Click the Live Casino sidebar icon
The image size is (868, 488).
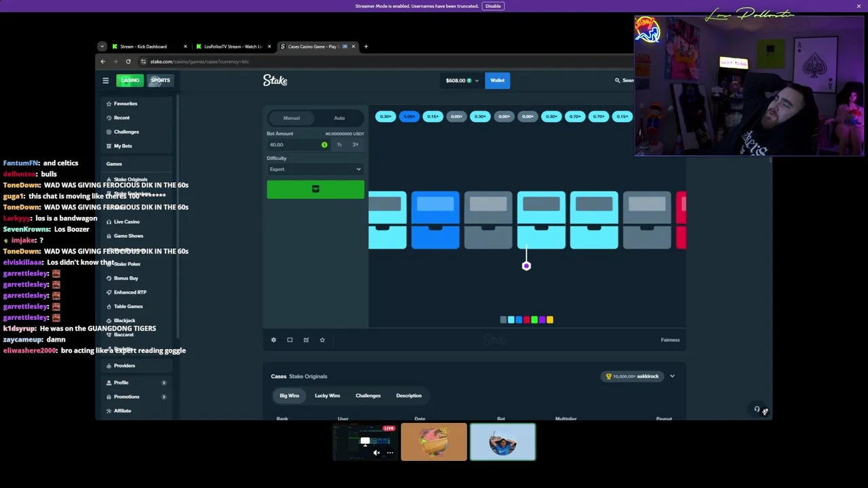(108, 222)
